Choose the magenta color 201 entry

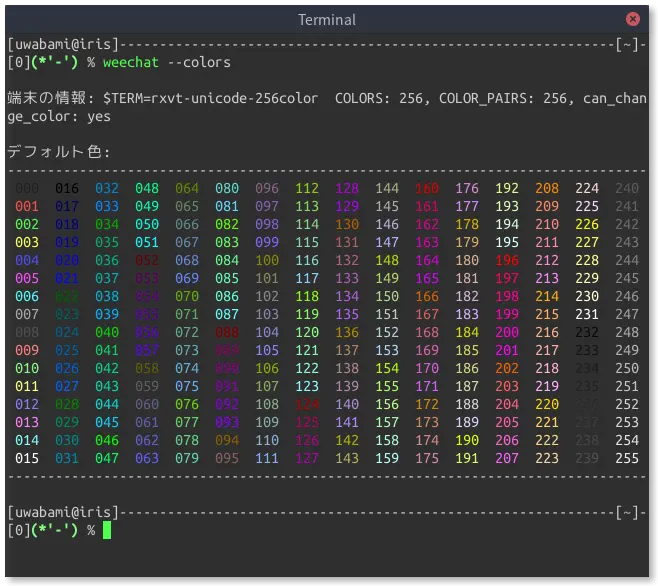tap(507, 350)
